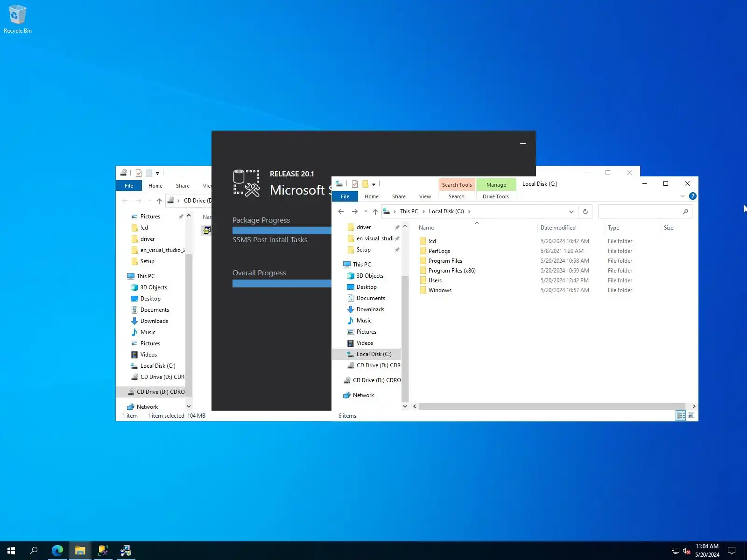The height and width of the screenshot is (560, 747).
Task: Open Home tab in CD Drive window
Action: tap(155, 186)
